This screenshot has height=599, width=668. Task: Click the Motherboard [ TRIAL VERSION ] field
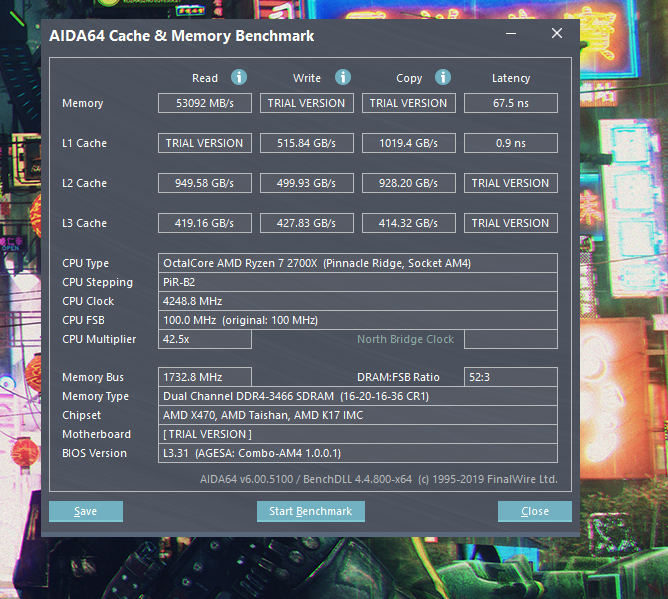(358, 434)
